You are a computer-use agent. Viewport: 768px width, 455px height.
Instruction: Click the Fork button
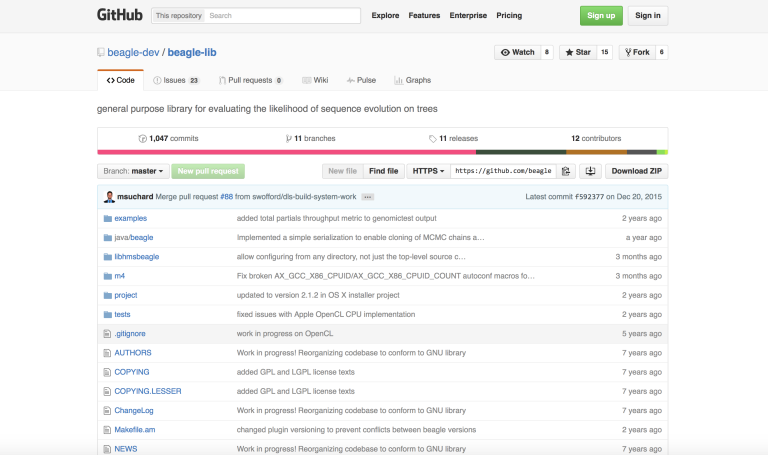pos(637,52)
